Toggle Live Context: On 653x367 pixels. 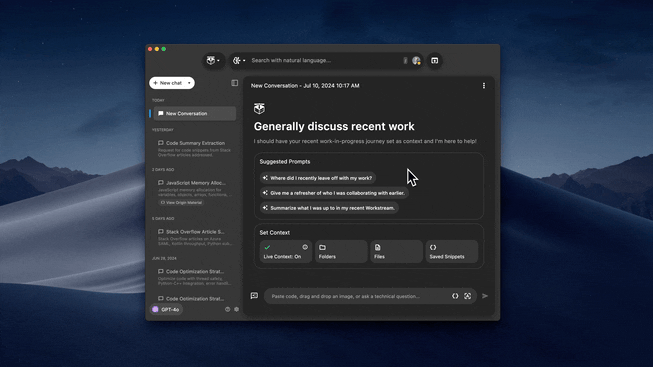click(286, 252)
